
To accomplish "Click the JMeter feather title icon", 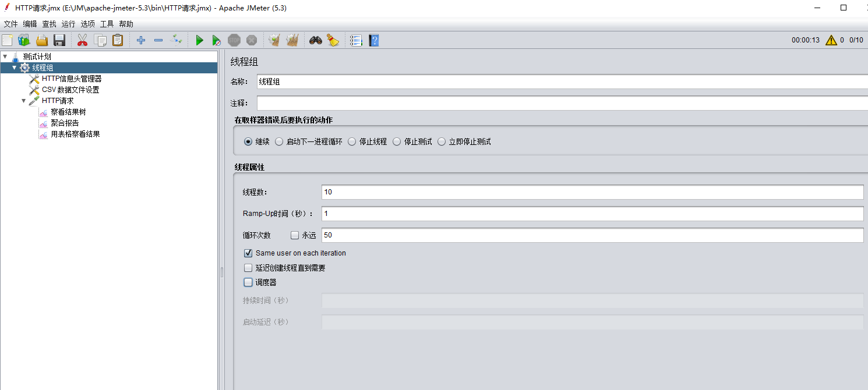I will click(6, 8).
